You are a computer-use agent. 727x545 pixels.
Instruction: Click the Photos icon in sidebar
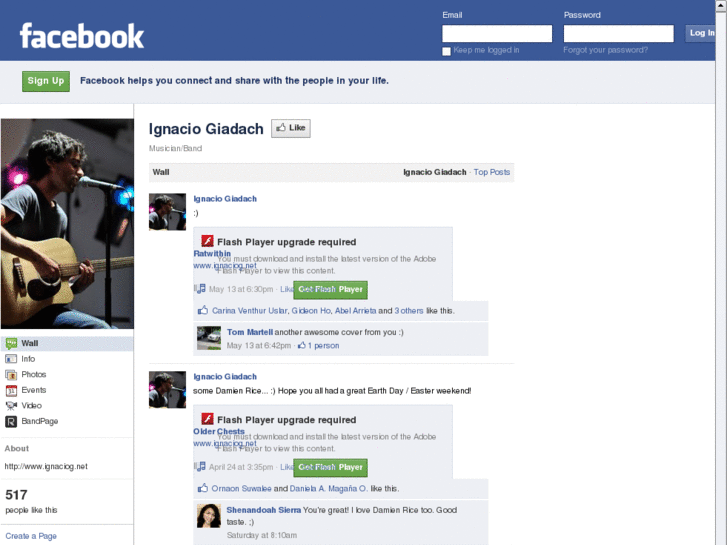tap(11, 375)
